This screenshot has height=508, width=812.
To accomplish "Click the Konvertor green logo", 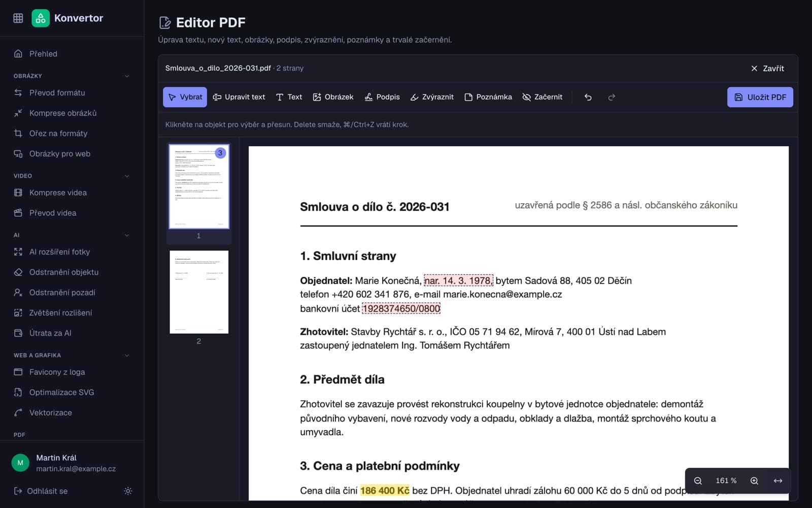I will coord(41,18).
